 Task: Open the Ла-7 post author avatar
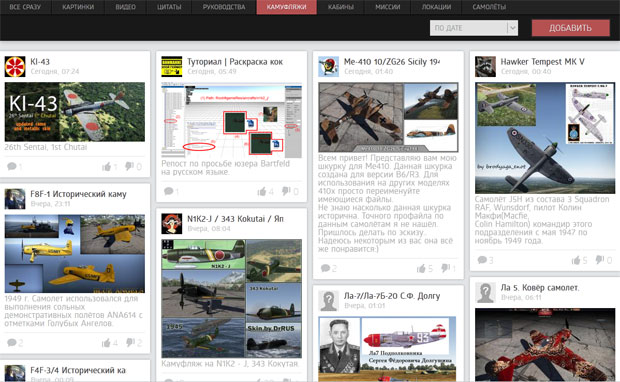(x=329, y=301)
